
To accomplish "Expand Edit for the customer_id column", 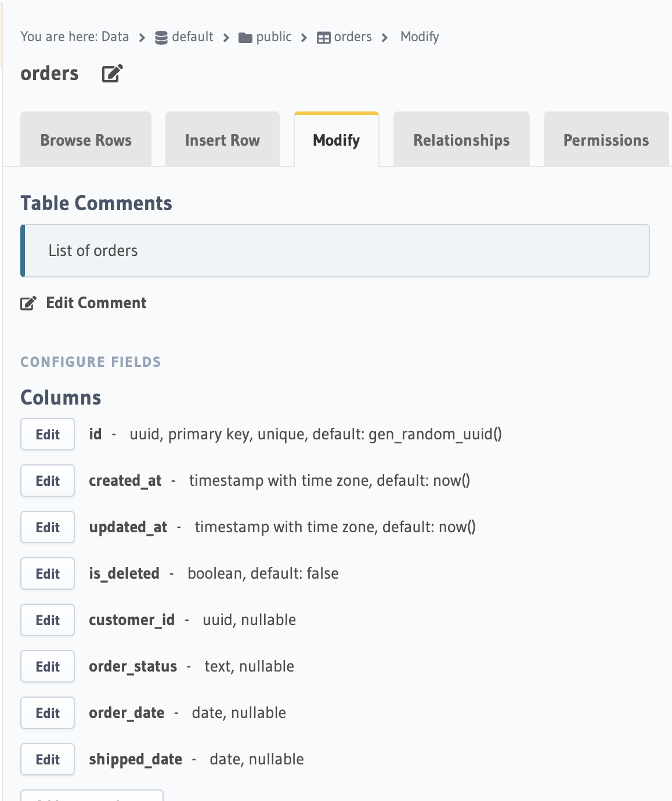I will (x=48, y=620).
